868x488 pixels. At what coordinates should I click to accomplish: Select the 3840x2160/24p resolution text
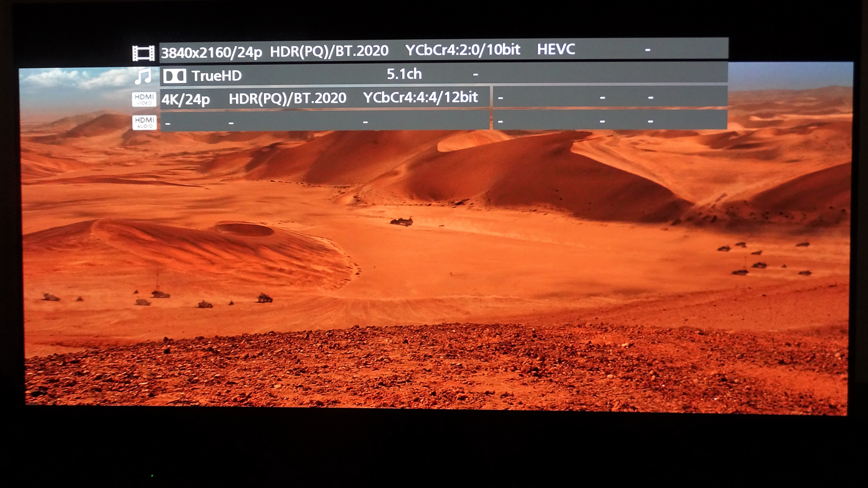click(212, 53)
